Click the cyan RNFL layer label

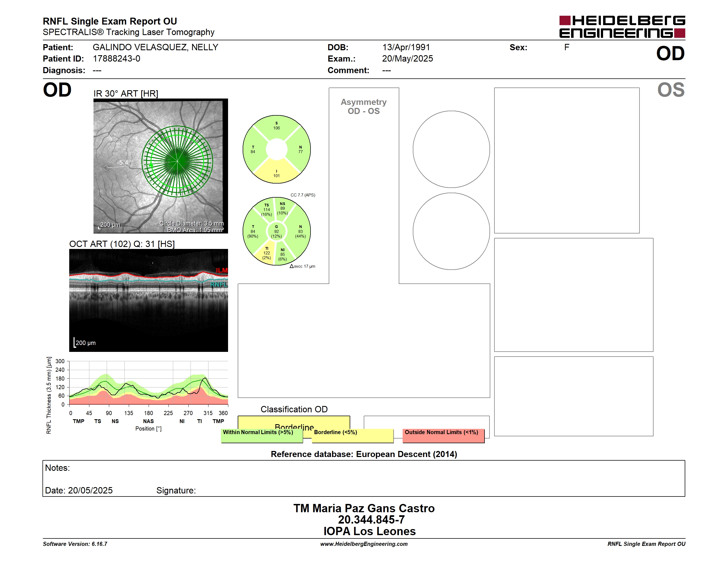point(219,284)
